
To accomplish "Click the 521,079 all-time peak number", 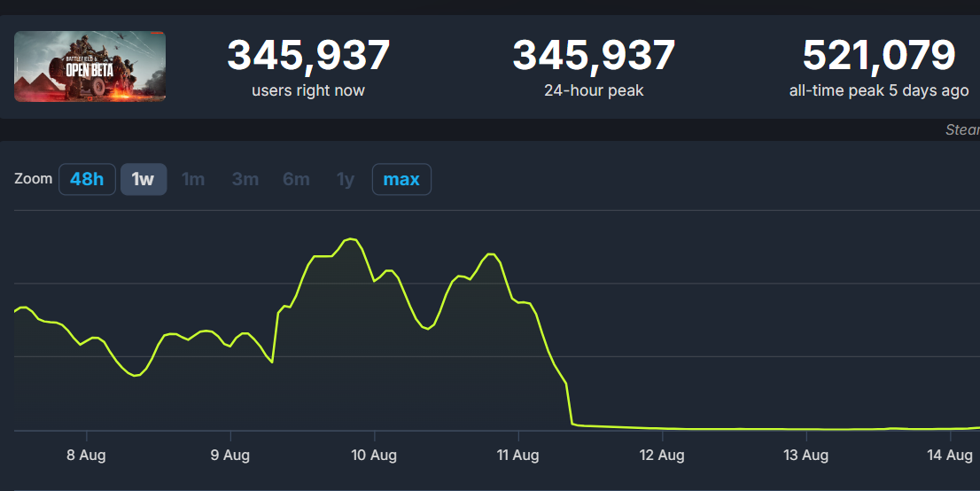I will click(x=879, y=55).
